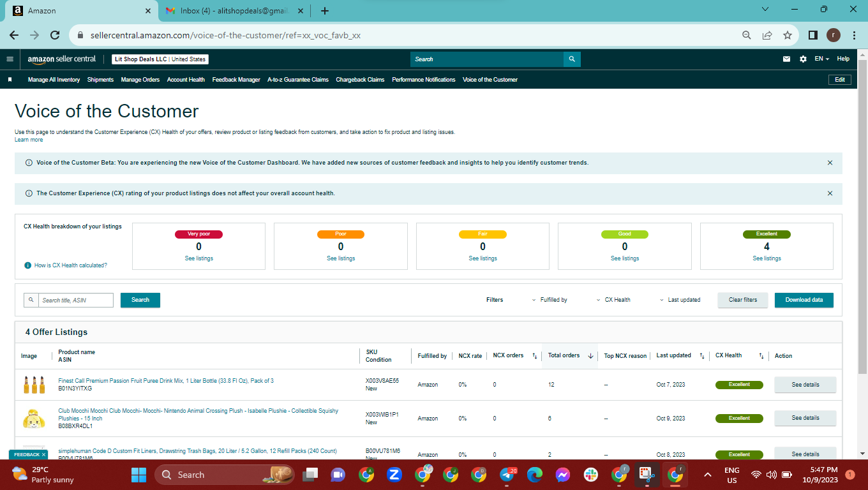Screen dimensions: 868x490
Task: See details for the Isabelle Plushie listing
Action: (x=805, y=418)
